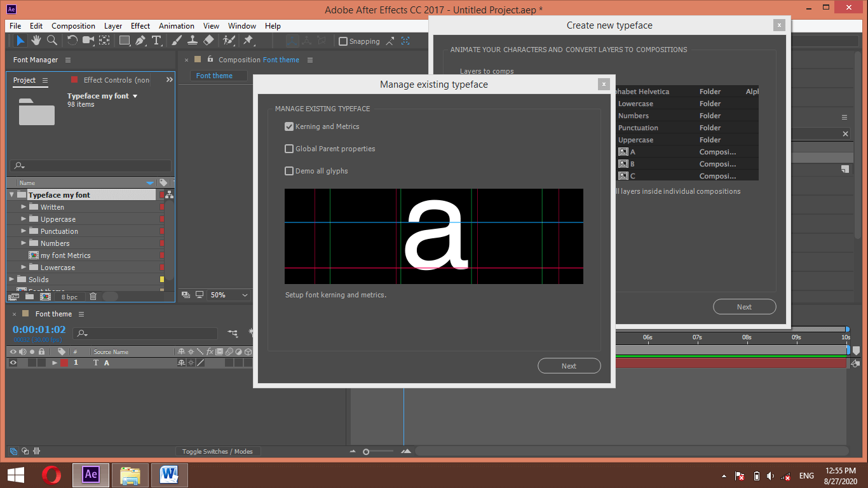Image resolution: width=868 pixels, height=488 pixels.
Task: Select the Hand tool in the toolbar
Action: coord(37,41)
